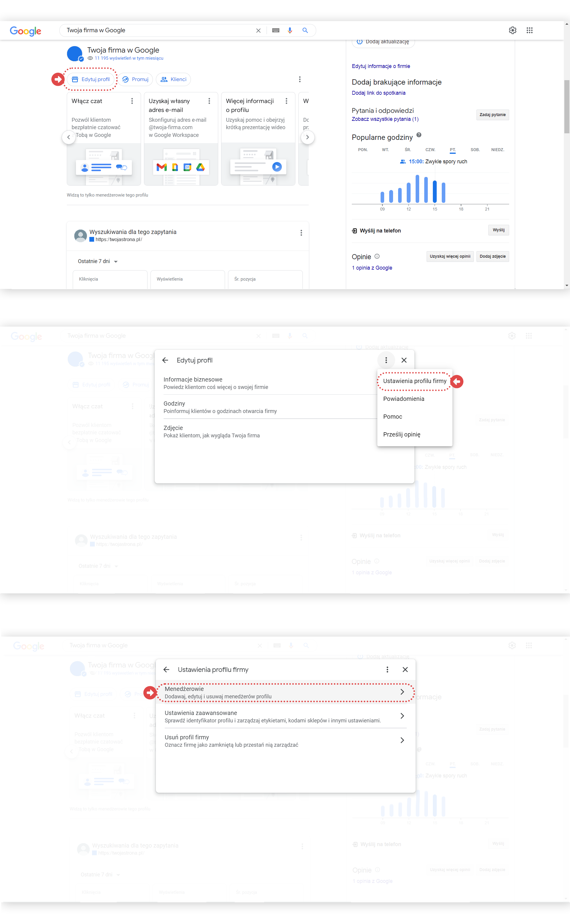Click the https:/twojastrona.pl/ URL
The height and width of the screenshot is (924, 570).
tap(119, 240)
